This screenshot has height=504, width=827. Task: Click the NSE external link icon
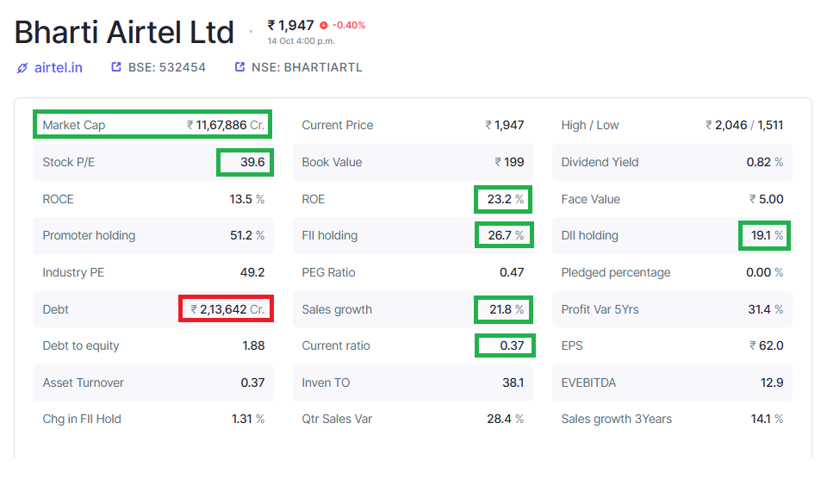point(240,67)
